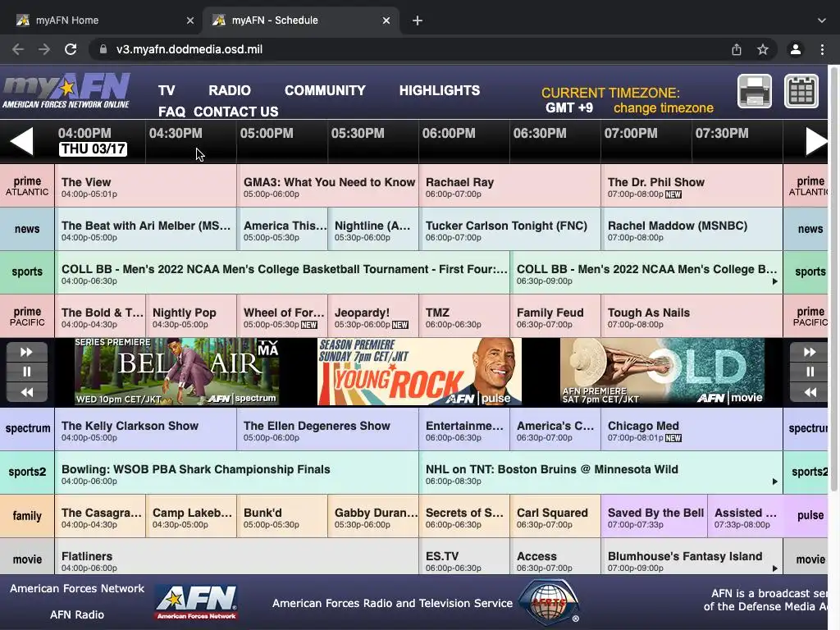Bookmark this page with star icon
The image size is (840, 630).
click(x=763, y=49)
